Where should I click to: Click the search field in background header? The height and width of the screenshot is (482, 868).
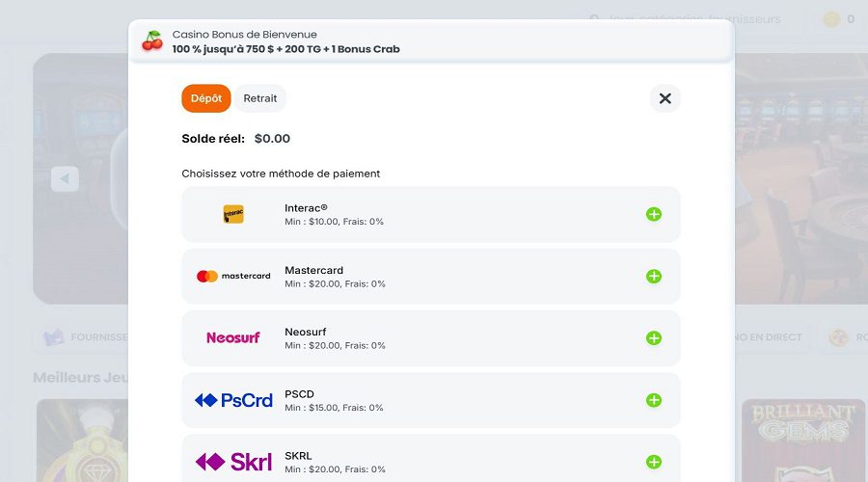coord(688,19)
